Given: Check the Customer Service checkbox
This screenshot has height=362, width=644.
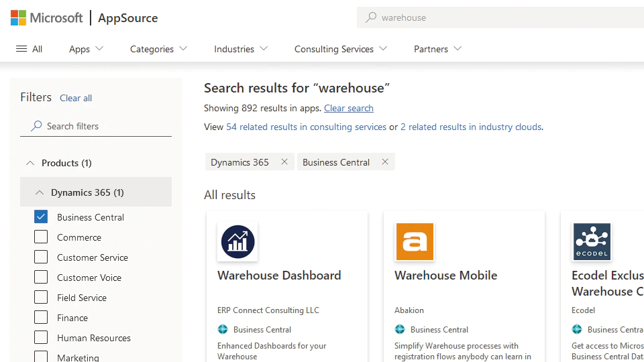Looking at the screenshot, I should pos(41,257).
